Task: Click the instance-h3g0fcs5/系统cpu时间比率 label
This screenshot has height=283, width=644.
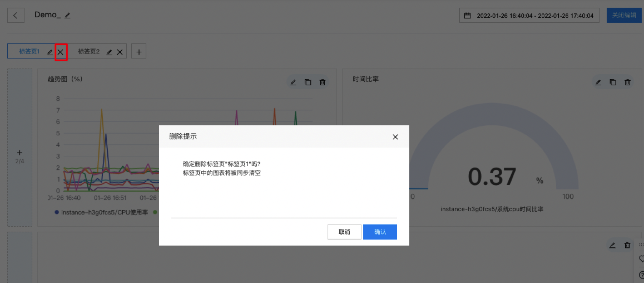Action: point(492,209)
